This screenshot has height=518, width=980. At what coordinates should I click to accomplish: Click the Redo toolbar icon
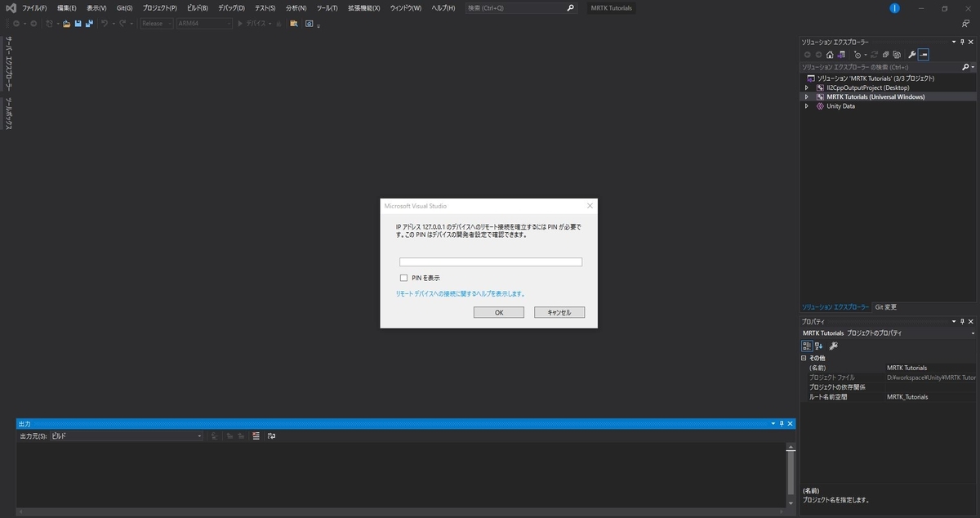point(122,24)
